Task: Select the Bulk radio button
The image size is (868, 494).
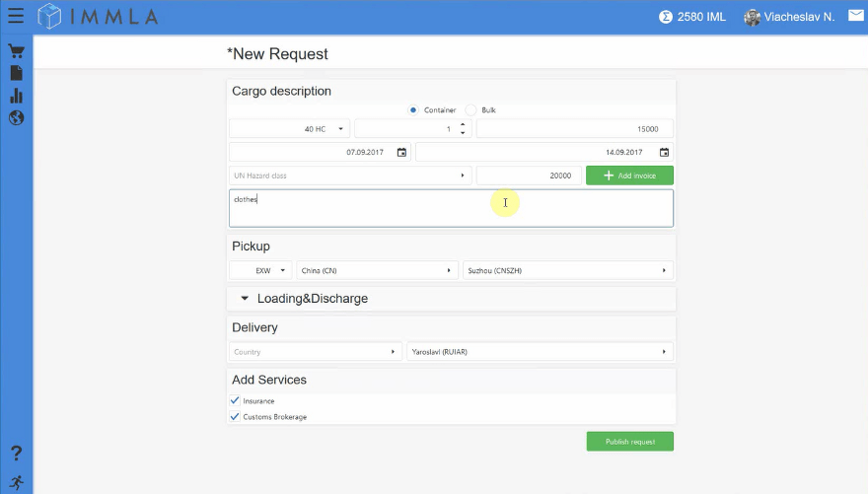Action: tap(470, 110)
